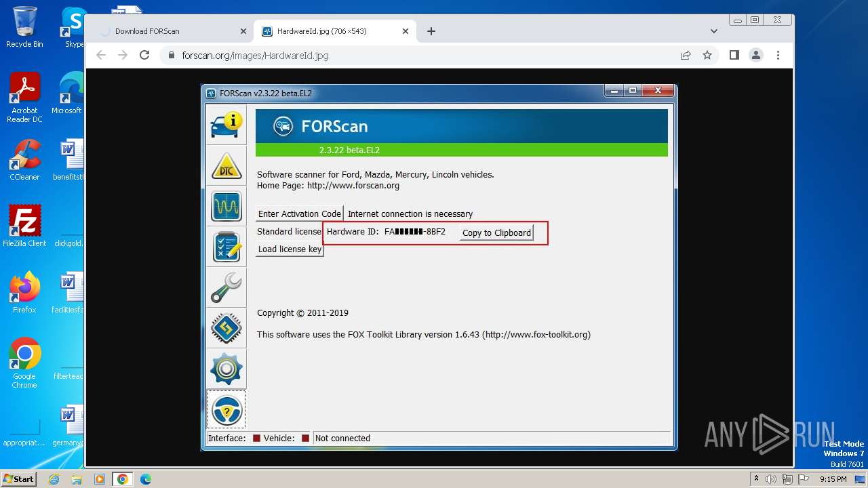Click the Load license key button
868x488 pixels.
pyautogui.click(x=290, y=249)
